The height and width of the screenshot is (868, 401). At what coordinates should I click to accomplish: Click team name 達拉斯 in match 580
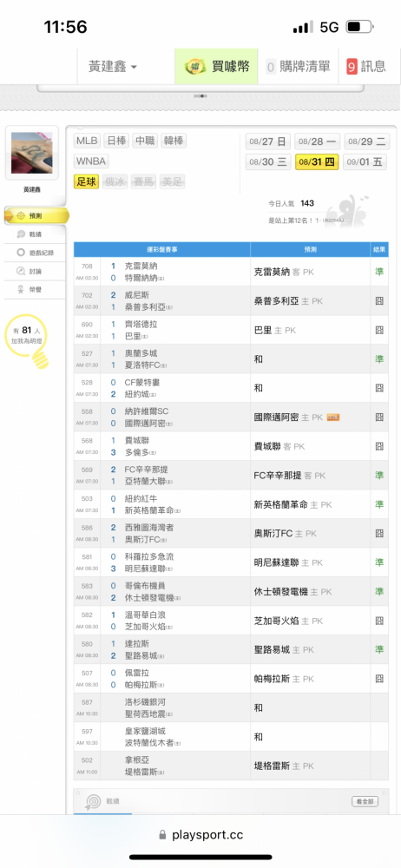point(137,644)
